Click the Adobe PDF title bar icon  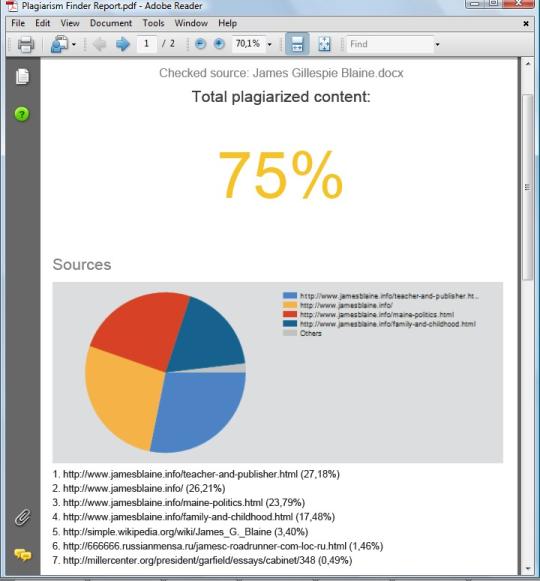click(x=12, y=6)
